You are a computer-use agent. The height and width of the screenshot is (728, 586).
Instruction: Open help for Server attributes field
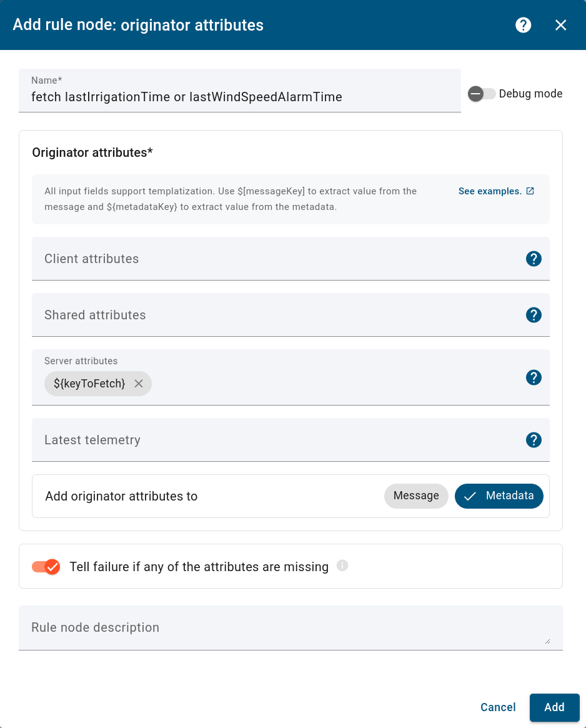(x=534, y=377)
